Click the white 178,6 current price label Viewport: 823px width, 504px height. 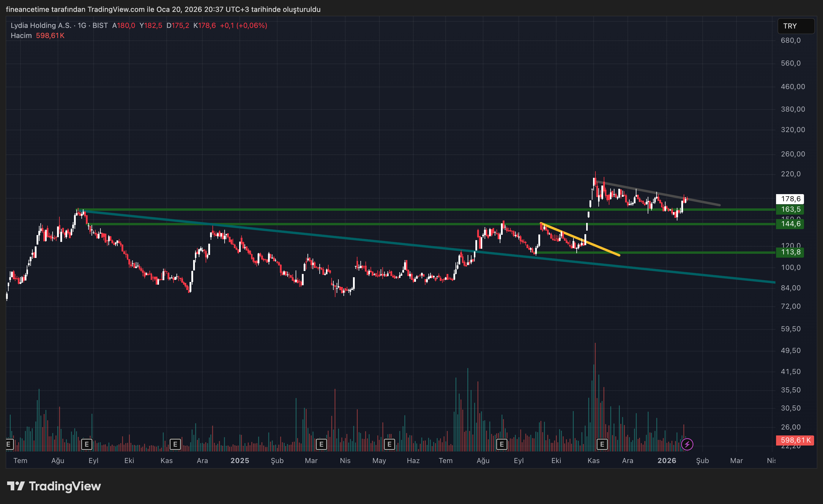click(x=790, y=199)
